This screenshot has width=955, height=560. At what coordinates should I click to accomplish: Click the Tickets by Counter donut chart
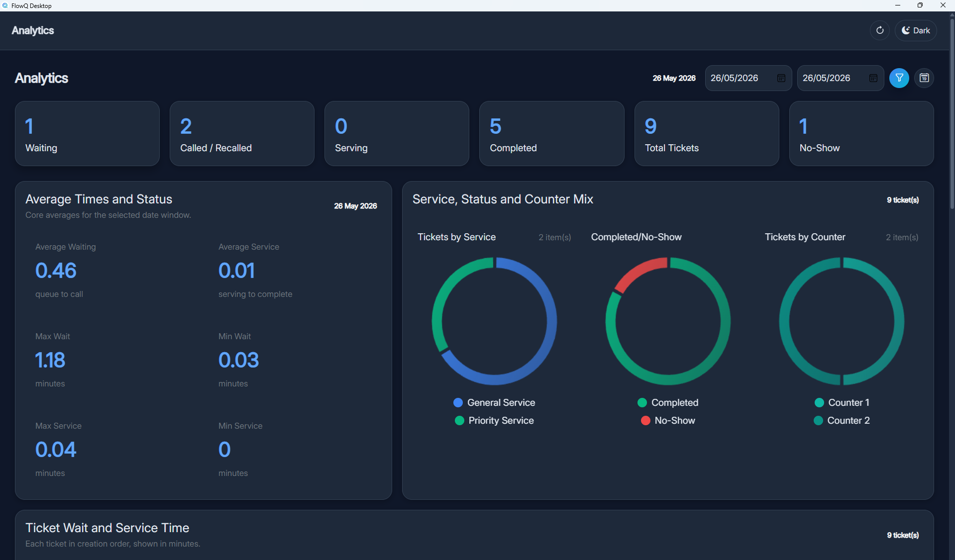tap(842, 321)
